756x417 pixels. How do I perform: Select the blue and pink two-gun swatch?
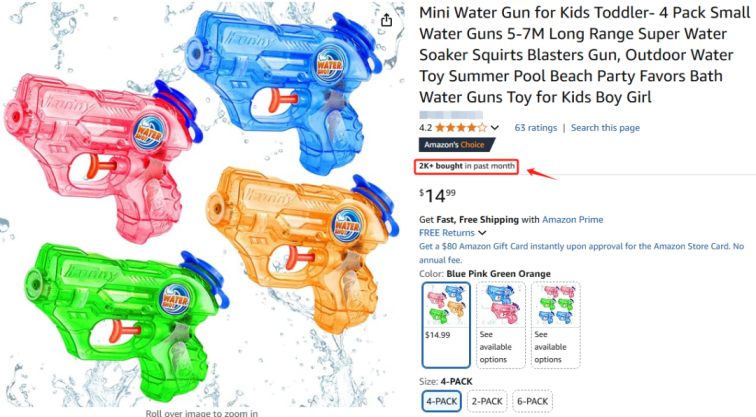point(501,325)
